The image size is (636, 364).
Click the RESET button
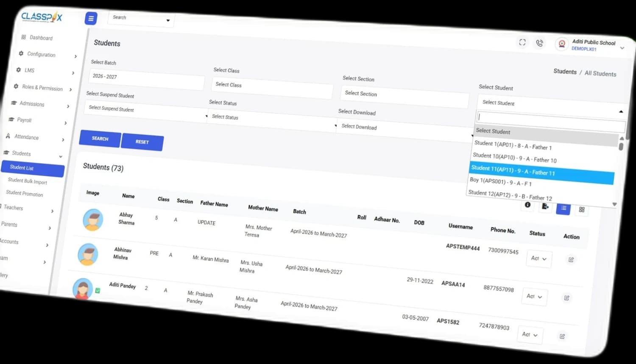142,142
